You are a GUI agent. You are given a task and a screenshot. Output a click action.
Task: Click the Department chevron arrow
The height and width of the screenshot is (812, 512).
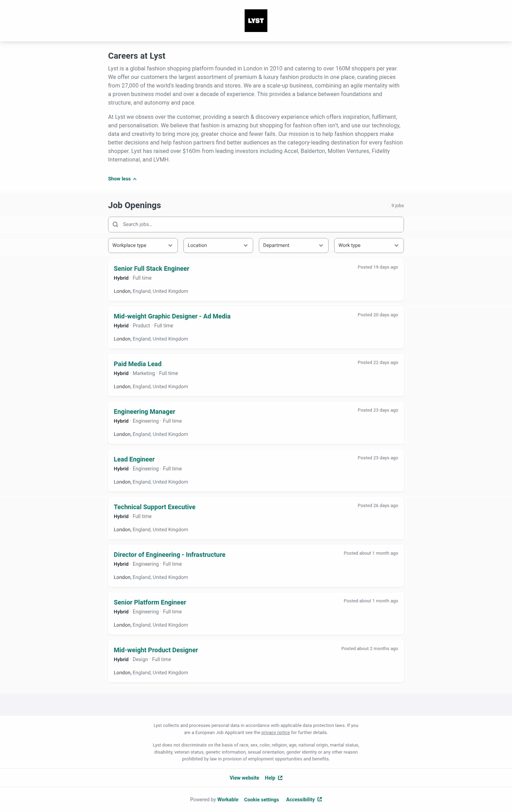click(321, 246)
